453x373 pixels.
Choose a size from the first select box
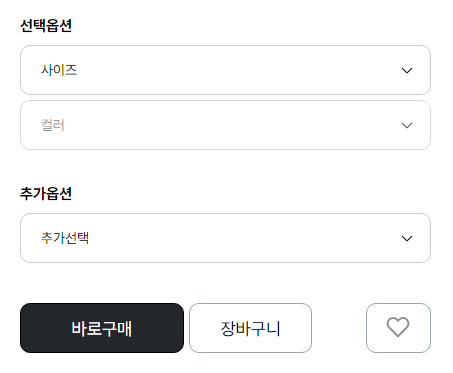point(225,70)
